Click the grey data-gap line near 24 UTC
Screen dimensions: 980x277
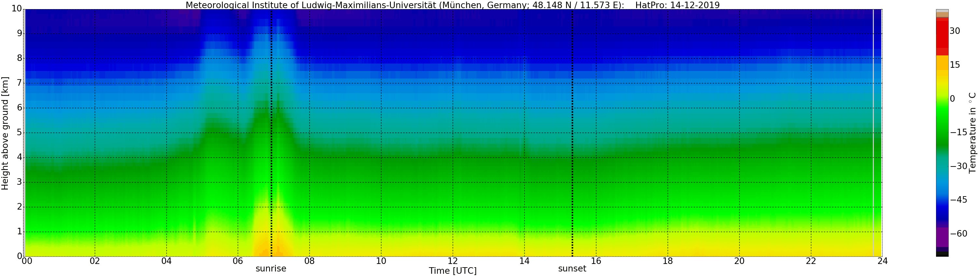click(873, 133)
